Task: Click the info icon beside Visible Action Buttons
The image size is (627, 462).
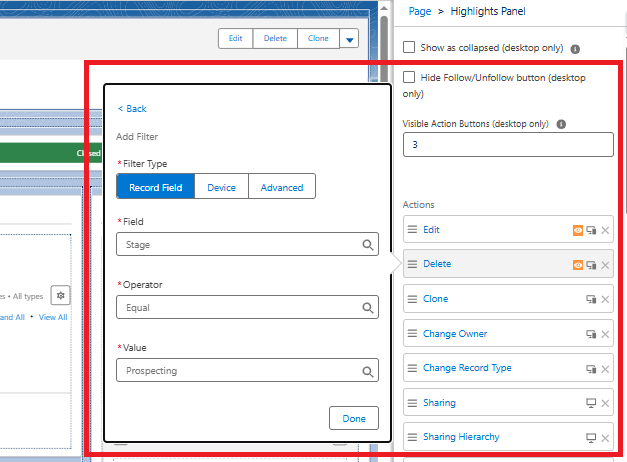Action: (561, 124)
